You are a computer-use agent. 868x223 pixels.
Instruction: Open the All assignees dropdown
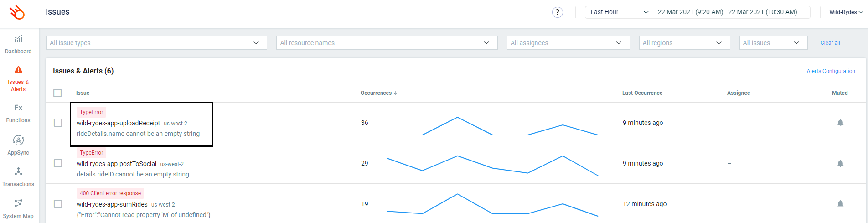568,43
